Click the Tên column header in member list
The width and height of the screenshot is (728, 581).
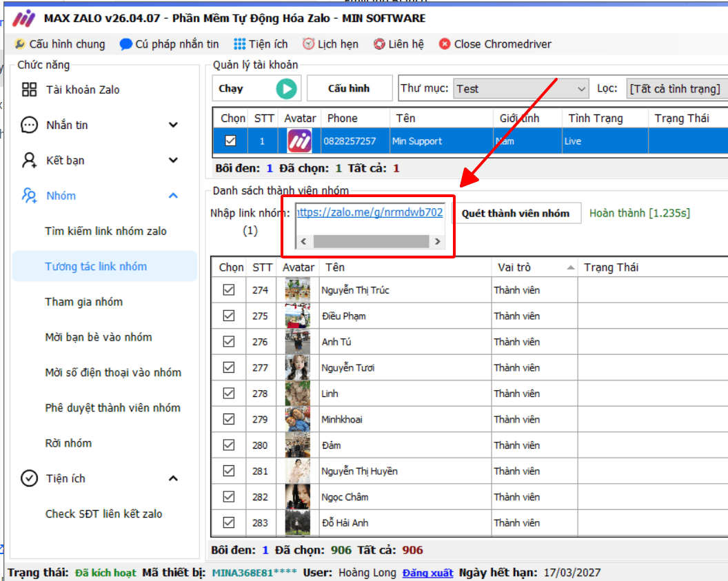pos(405,268)
